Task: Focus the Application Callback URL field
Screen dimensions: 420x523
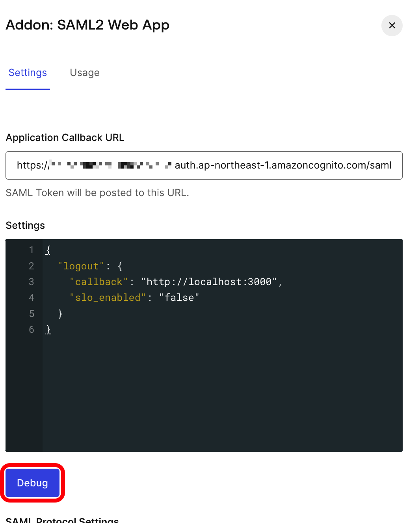Action: tap(204, 165)
